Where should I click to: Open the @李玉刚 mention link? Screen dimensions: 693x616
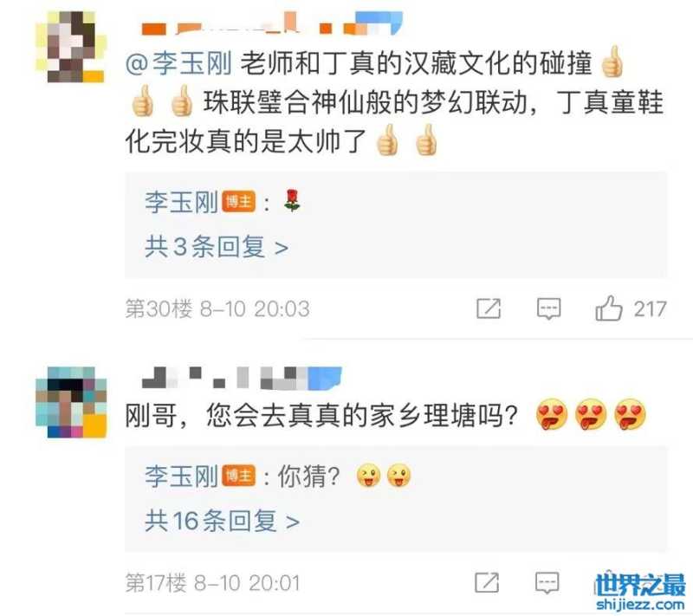(x=178, y=63)
